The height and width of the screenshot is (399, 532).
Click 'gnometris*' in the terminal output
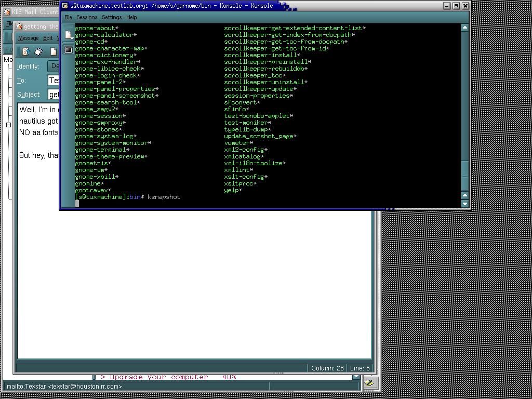point(93,163)
